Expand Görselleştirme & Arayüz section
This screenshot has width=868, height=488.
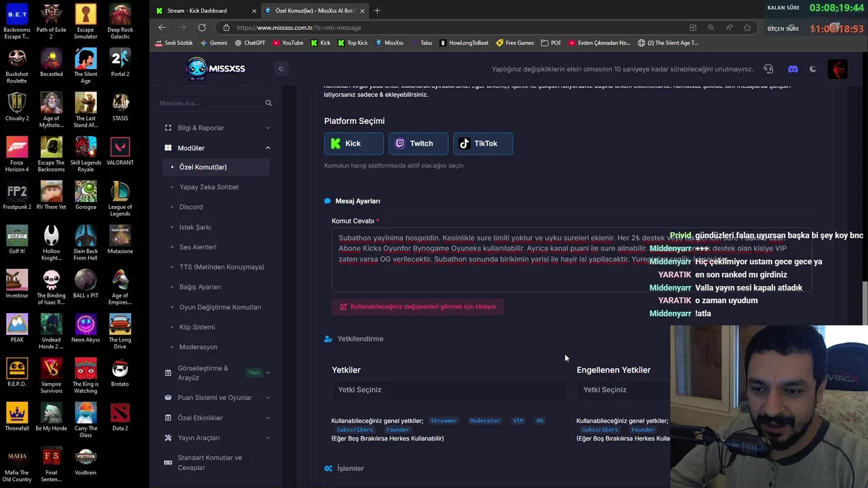tap(216, 373)
